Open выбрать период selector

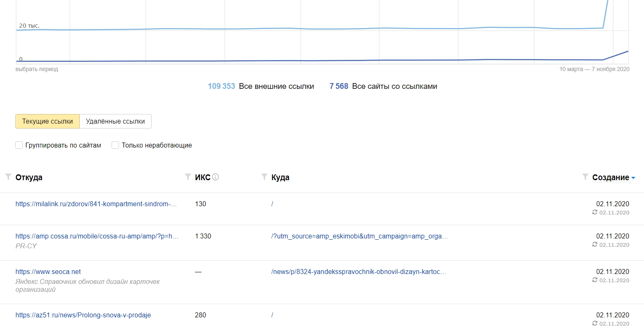click(x=37, y=69)
